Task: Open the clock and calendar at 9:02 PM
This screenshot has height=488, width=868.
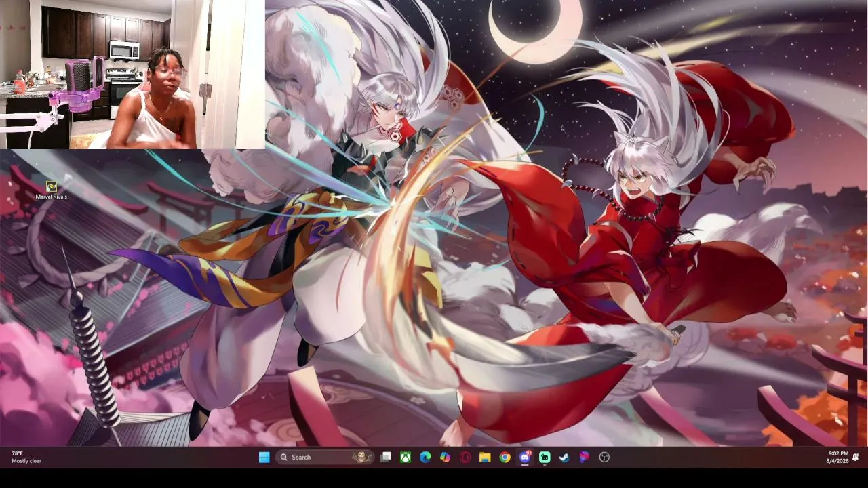Action: tap(837, 457)
